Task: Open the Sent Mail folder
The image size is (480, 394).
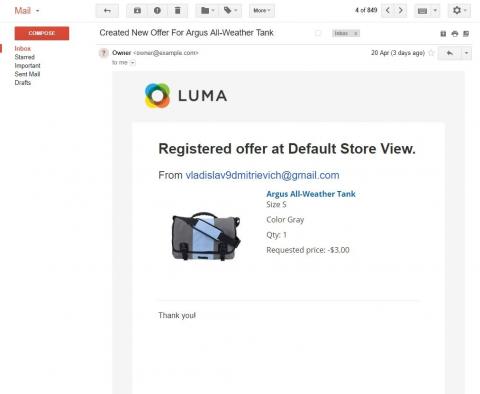Action: pos(27,74)
